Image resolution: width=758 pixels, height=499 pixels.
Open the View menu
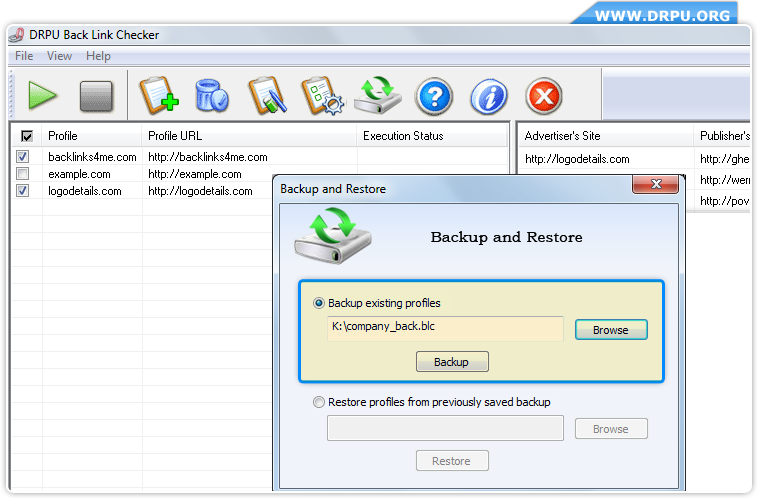(59, 56)
